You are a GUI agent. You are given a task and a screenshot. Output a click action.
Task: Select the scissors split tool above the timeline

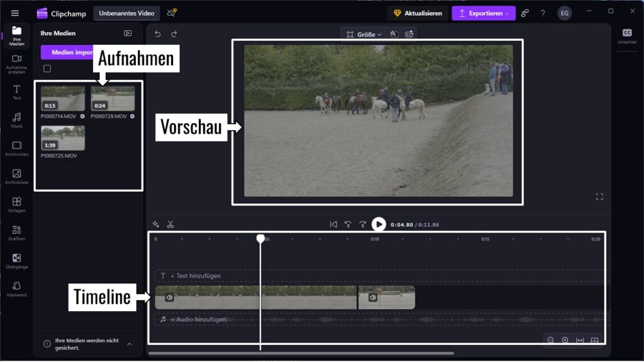click(x=169, y=224)
